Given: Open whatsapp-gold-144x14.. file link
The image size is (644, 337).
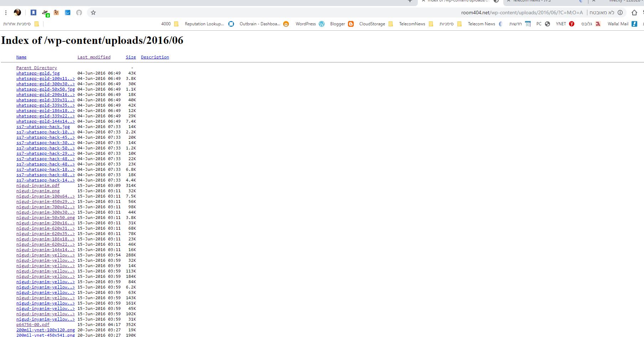Looking at the screenshot, I should tap(46, 121).
